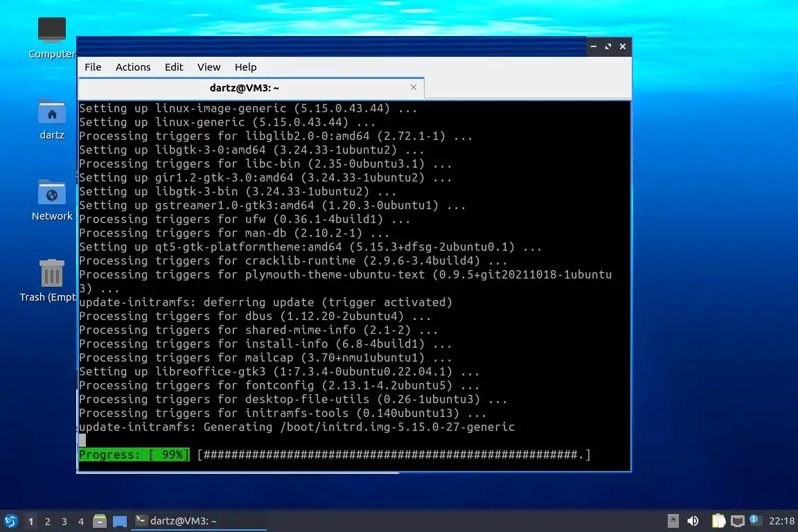Open the volume control tray icon

[x=693, y=521]
